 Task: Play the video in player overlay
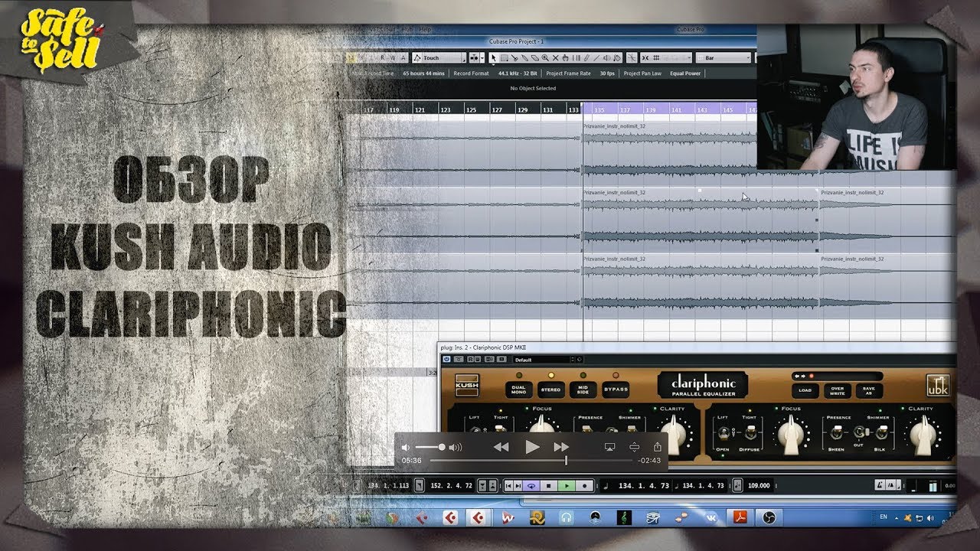click(x=532, y=447)
